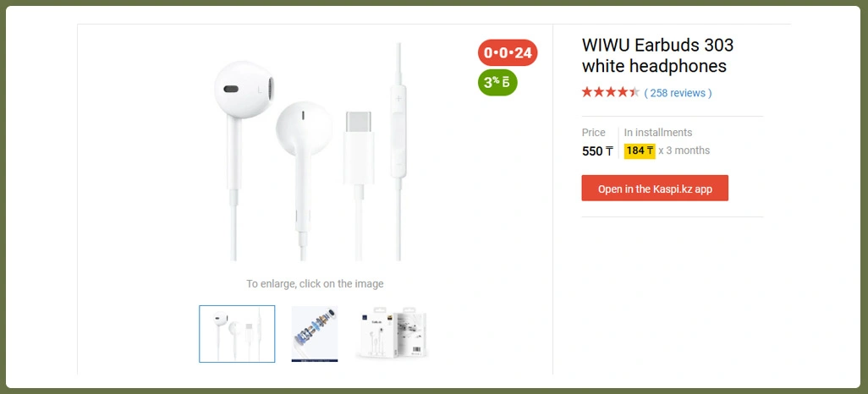The width and height of the screenshot is (868, 394).
Task: Select the first earbuds thumbnail
Action: coord(237,334)
